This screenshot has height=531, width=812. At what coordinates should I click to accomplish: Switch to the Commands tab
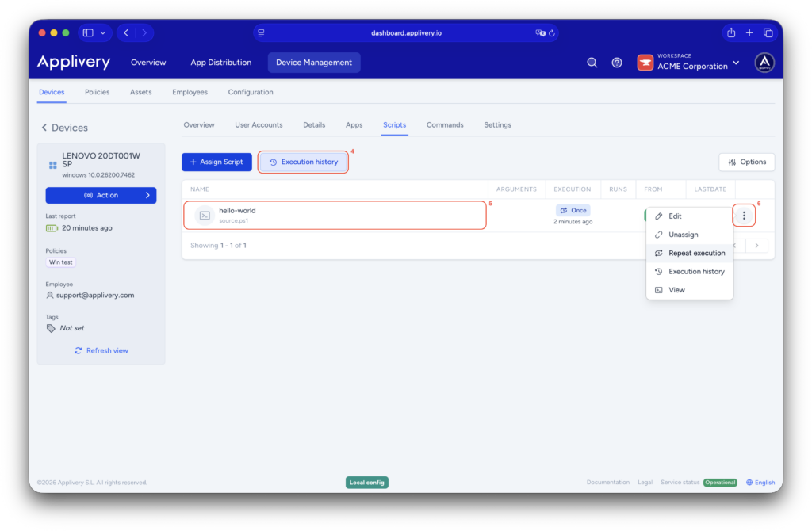(x=445, y=124)
